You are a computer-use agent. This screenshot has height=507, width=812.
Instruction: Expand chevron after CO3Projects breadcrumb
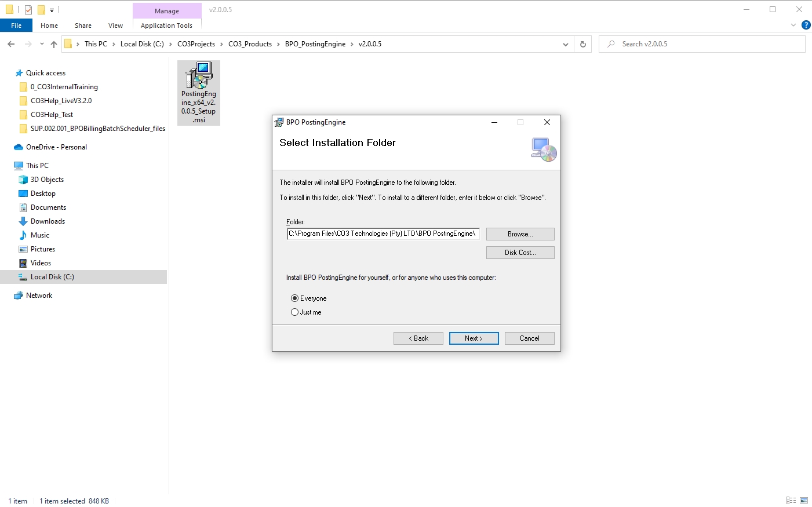221,44
